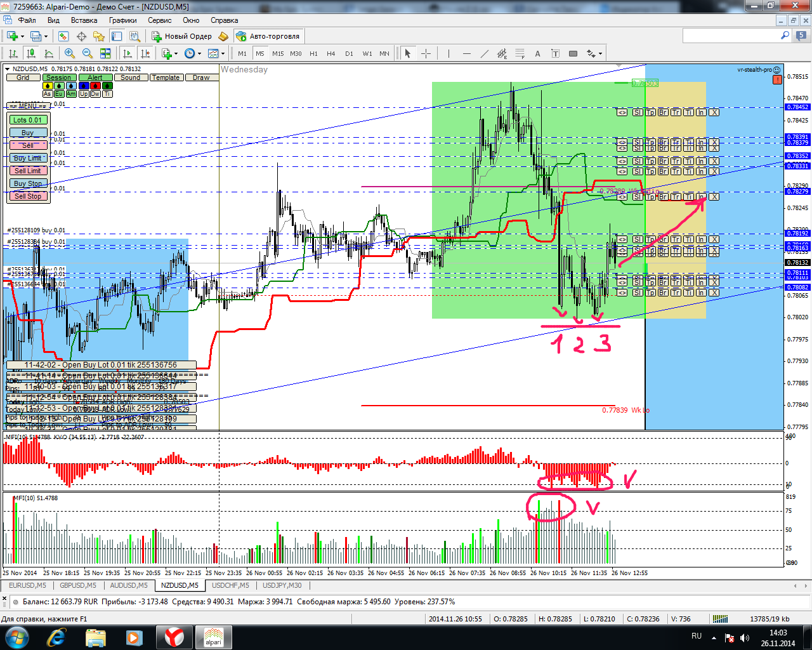The image size is (812, 650).
Task: Expand the templates dropdown
Action: [221, 53]
